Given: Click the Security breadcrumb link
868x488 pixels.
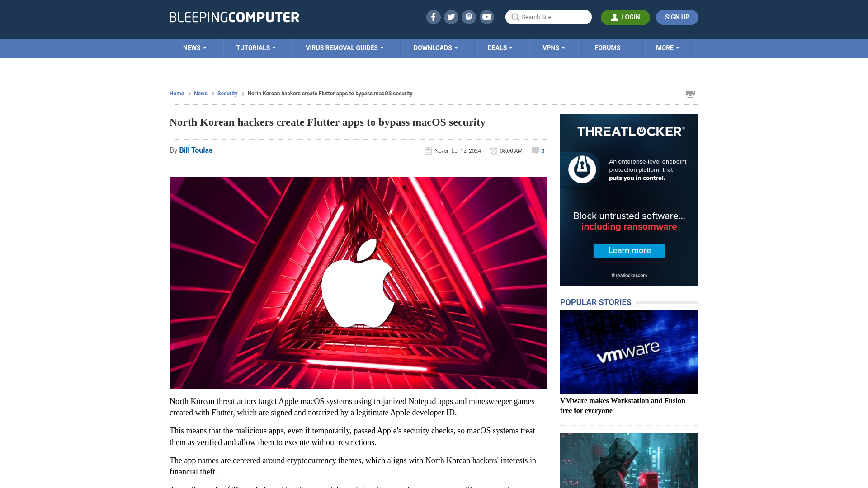Looking at the screenshot, I should click(x=227, y=94).
